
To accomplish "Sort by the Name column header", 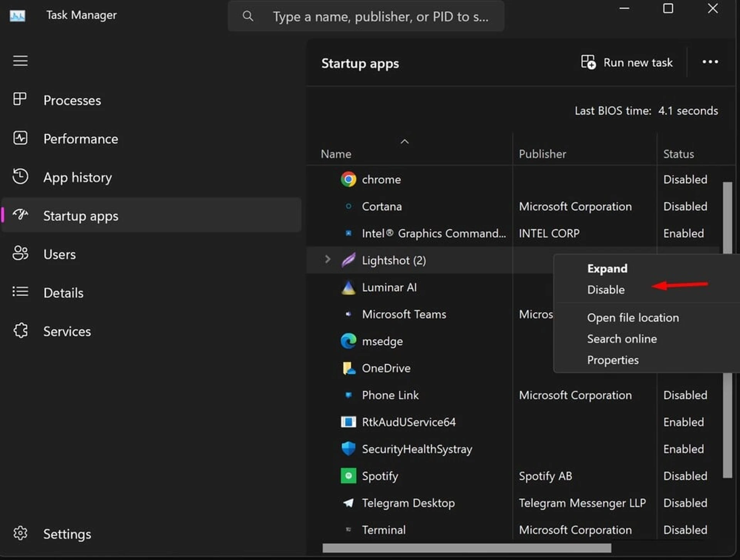I will 336,154.
